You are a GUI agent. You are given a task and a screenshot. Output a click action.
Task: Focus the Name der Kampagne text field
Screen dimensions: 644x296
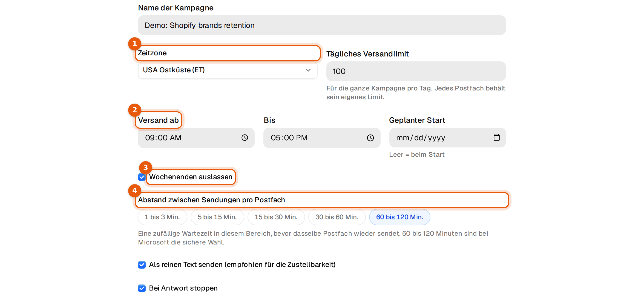322,25
